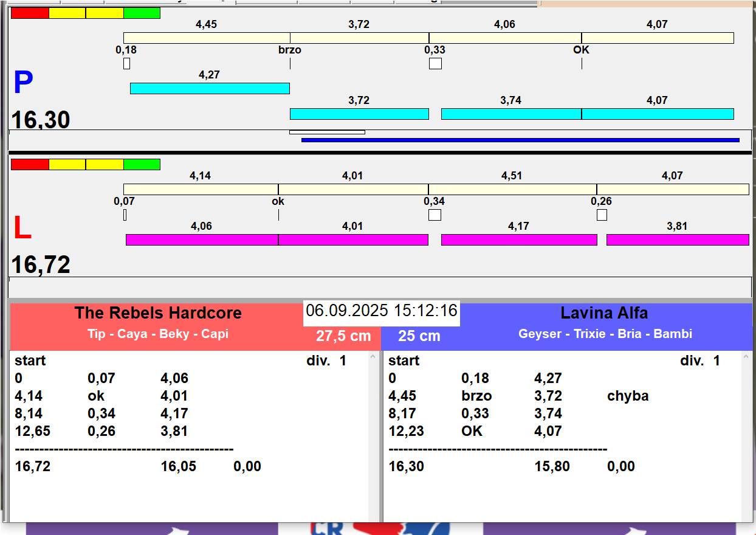Click The Rebels Hardcore team name

[158, 313]
